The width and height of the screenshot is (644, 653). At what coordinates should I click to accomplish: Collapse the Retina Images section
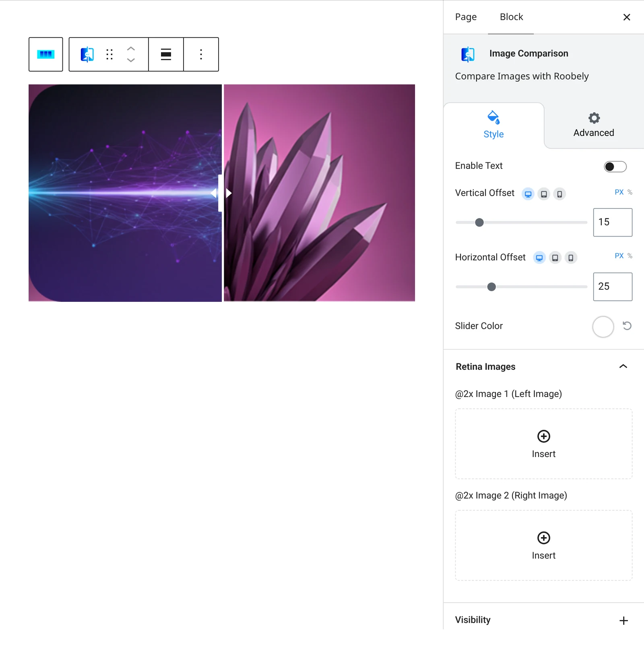click(623, 366)
